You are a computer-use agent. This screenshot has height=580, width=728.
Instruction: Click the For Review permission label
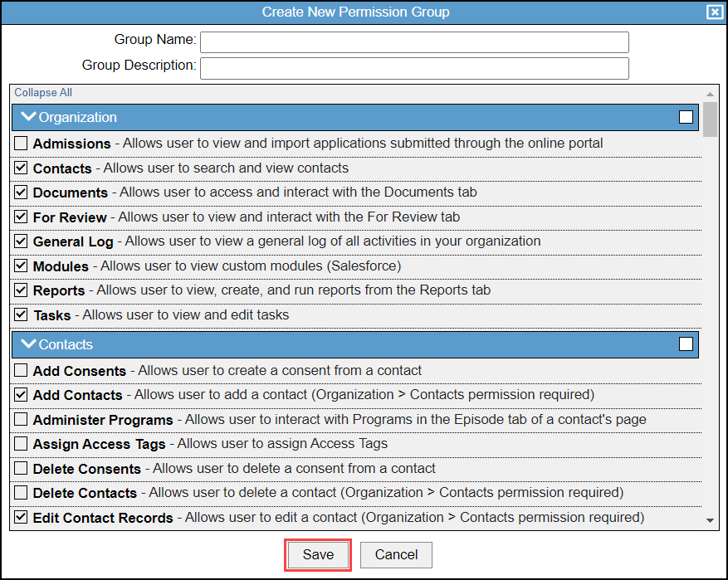(70, 217)
